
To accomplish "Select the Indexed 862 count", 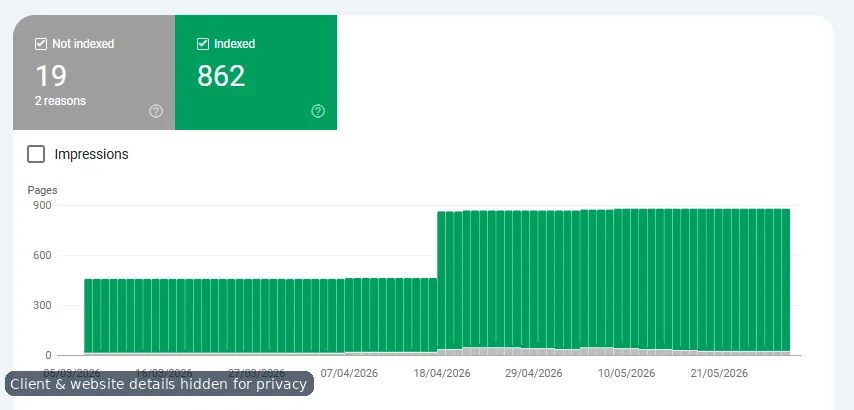I will (x=221, y=76).
